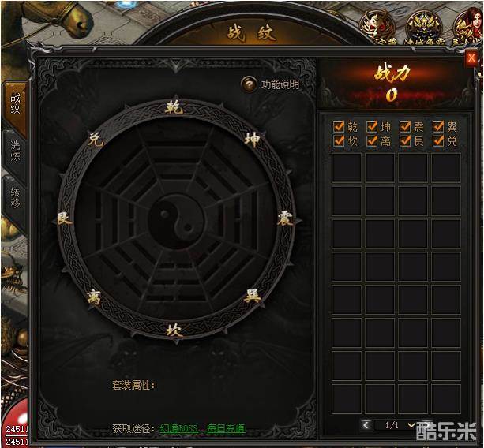This screenshot has width=484, height=448.
Task: Select the 乾 trigram on the wheel
Action: [174, 107]
